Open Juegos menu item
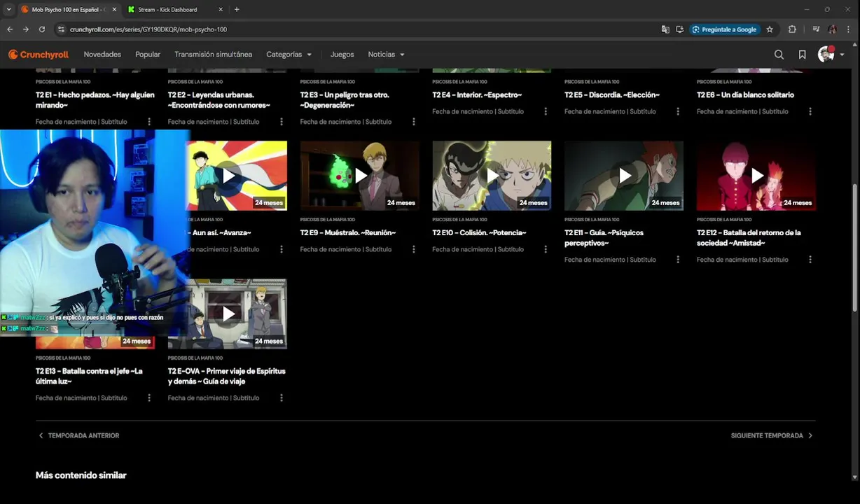 (x=342, y=55)
